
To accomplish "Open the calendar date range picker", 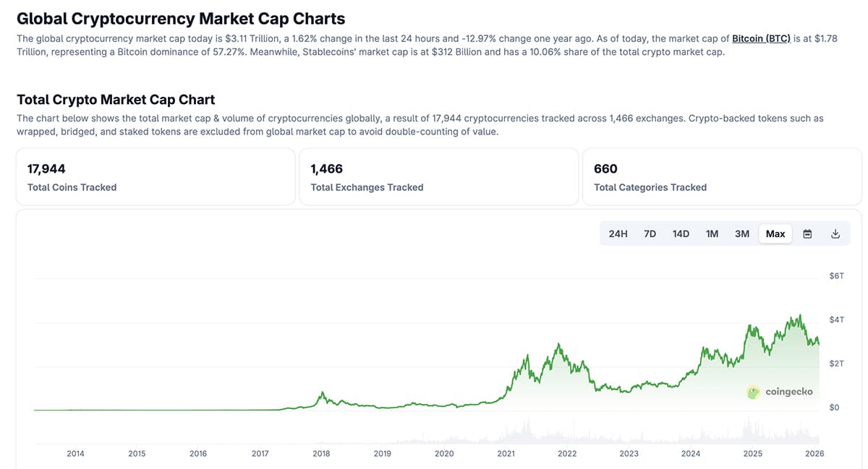I will point(807,233).
